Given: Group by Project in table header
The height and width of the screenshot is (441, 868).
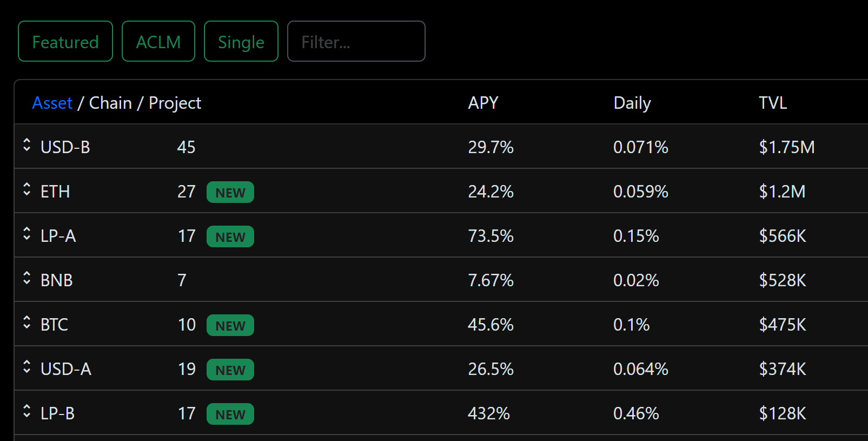Looking at the screenshot, I should pyautogui.click(x=175, y=103).
